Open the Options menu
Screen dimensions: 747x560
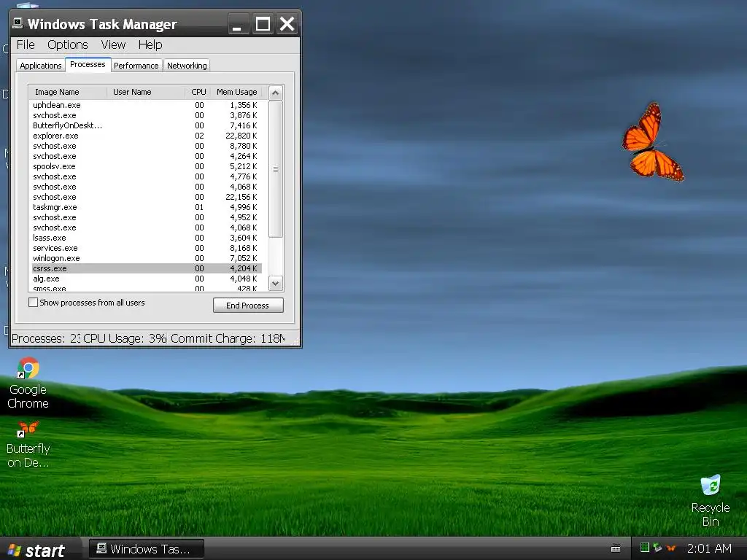pyautogui.click(x=68, y=44)
